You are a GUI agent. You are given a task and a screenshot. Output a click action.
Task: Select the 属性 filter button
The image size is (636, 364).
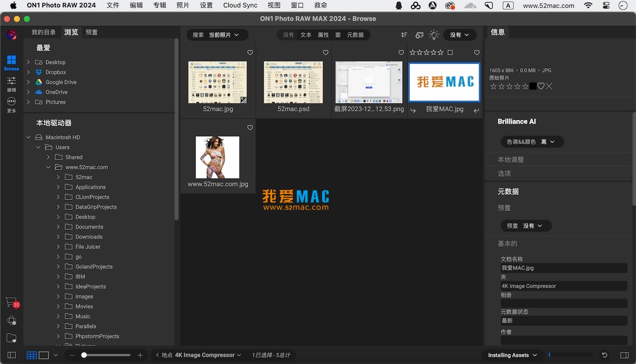point(323,35)
